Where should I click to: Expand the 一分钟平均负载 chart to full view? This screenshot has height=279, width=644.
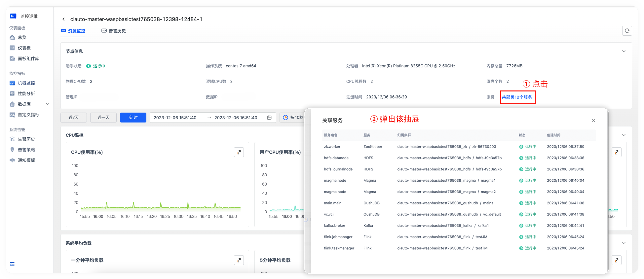click(239, 260)
